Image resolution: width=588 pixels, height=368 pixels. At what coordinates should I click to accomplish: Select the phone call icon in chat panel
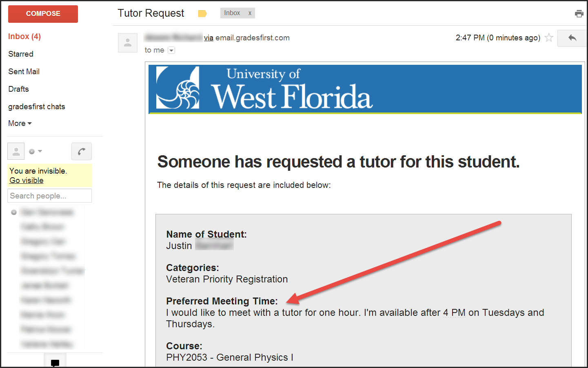click(x=81, y=151)
